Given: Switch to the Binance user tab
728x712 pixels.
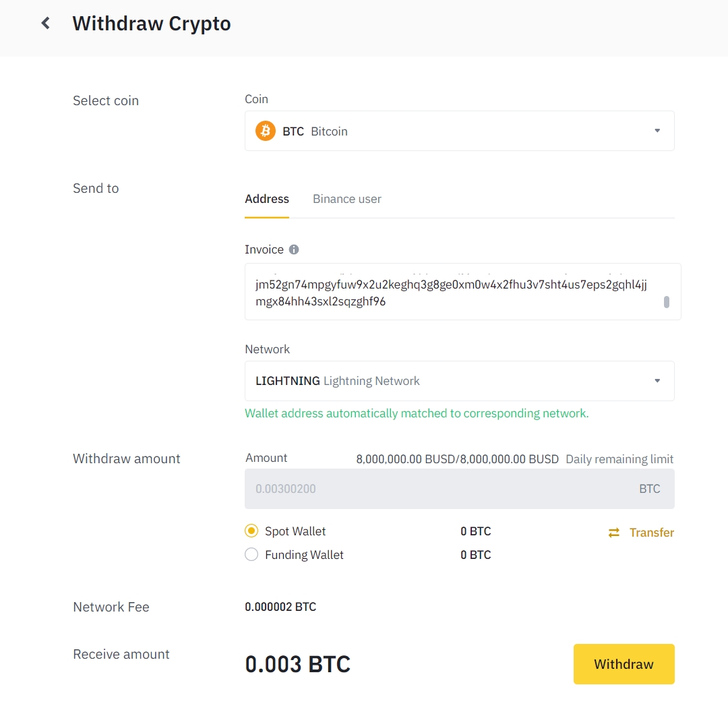Looking at the screenshot, I should [347, 199].
